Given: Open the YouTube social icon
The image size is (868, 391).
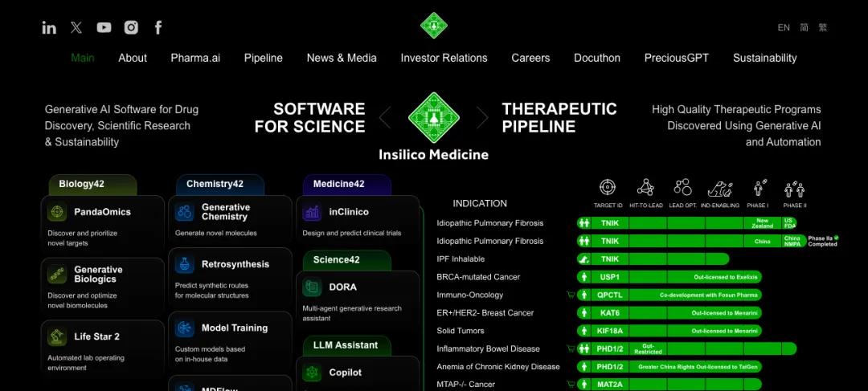Looking at the screenshot, I should [104, 27].
